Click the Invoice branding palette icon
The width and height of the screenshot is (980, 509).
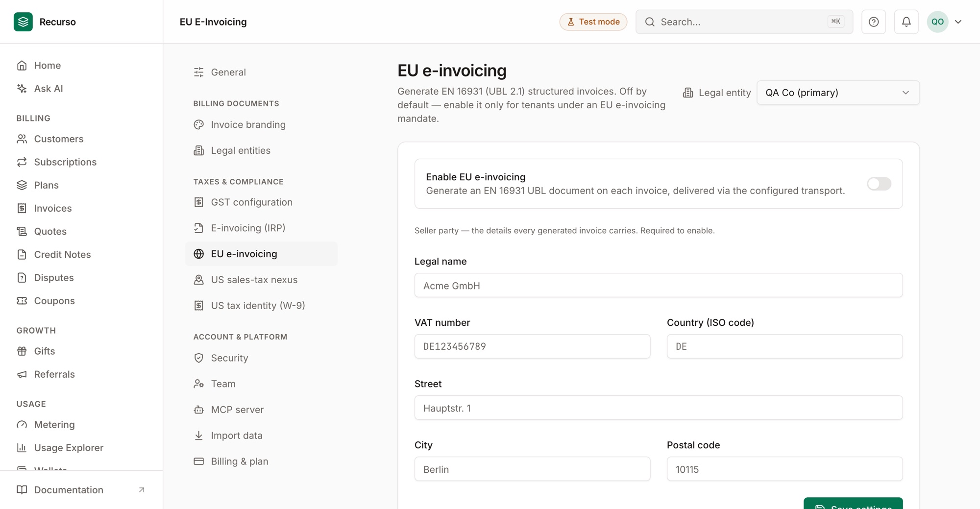[198, 125]
